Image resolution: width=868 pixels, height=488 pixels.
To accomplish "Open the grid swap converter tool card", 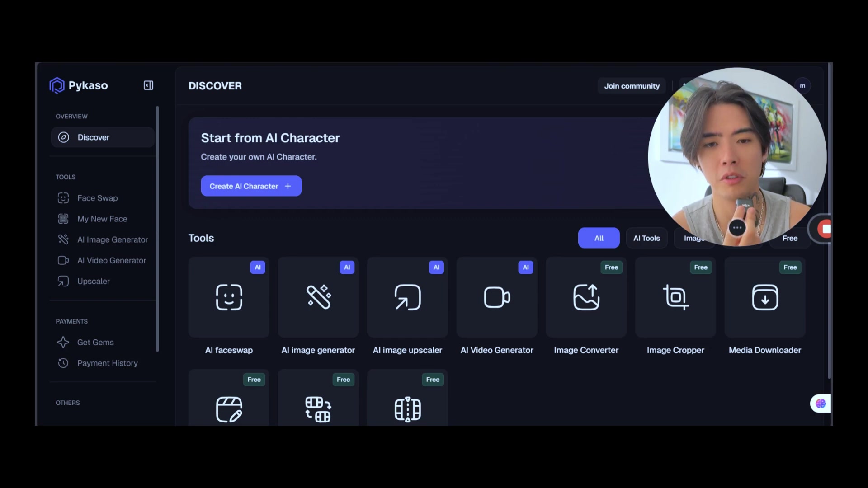I will coord(318,398).
